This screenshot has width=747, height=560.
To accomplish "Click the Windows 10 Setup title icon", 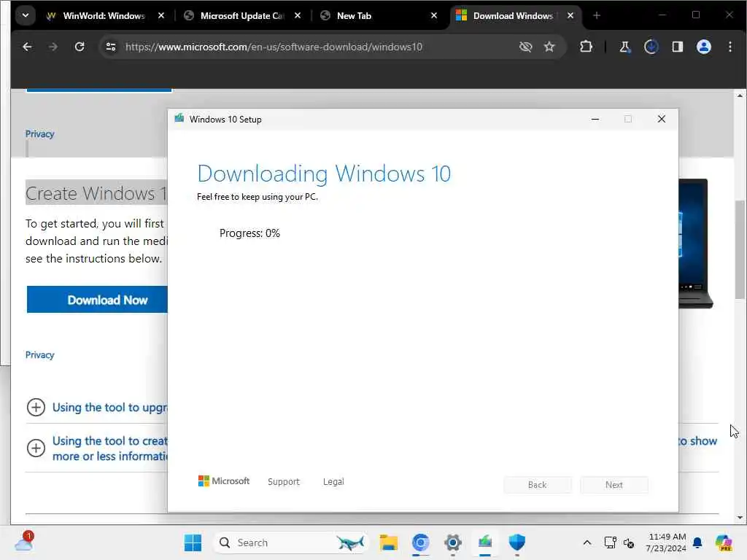I will (x=179, y=119).
